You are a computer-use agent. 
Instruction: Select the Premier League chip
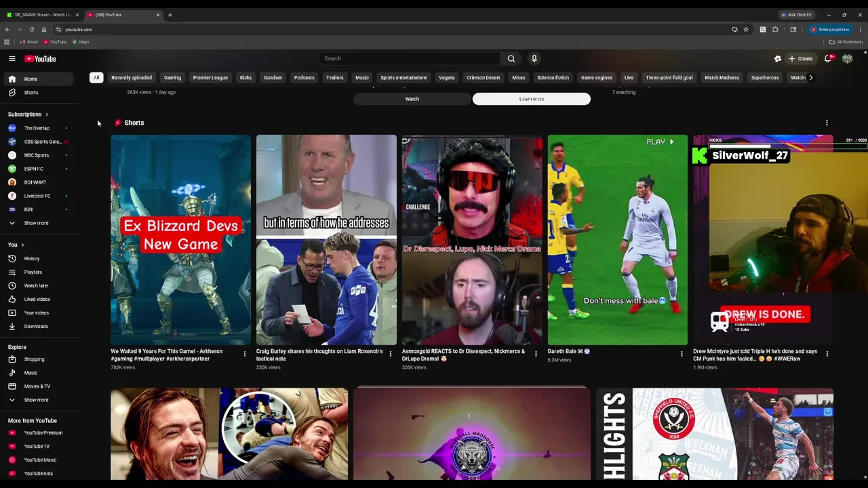pos(210,77)
